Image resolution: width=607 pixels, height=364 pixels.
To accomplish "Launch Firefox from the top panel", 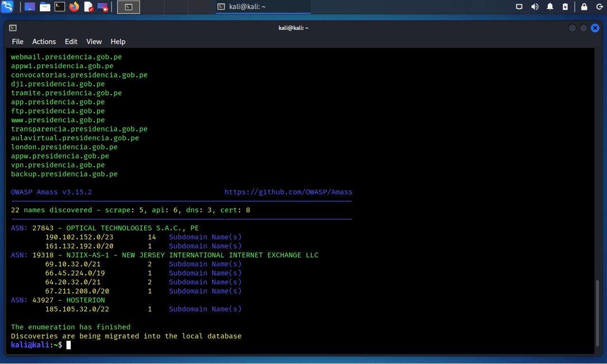I will coord(74,7).
